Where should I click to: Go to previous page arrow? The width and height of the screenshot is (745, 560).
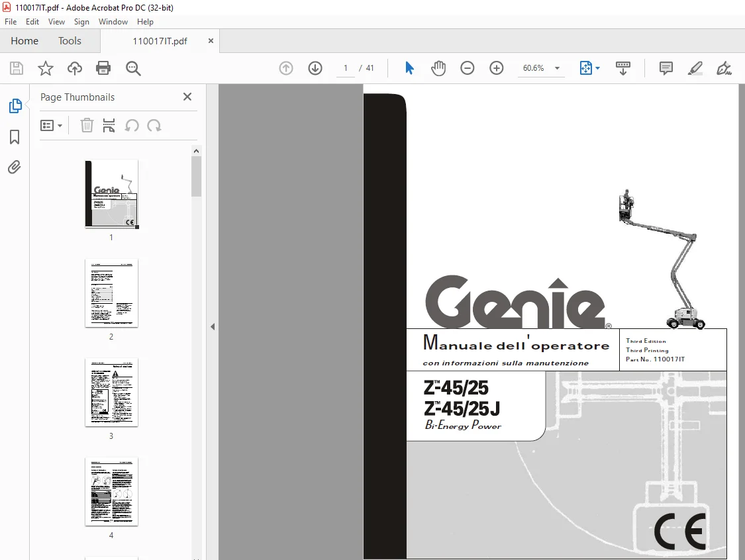[x=286, y=68]
